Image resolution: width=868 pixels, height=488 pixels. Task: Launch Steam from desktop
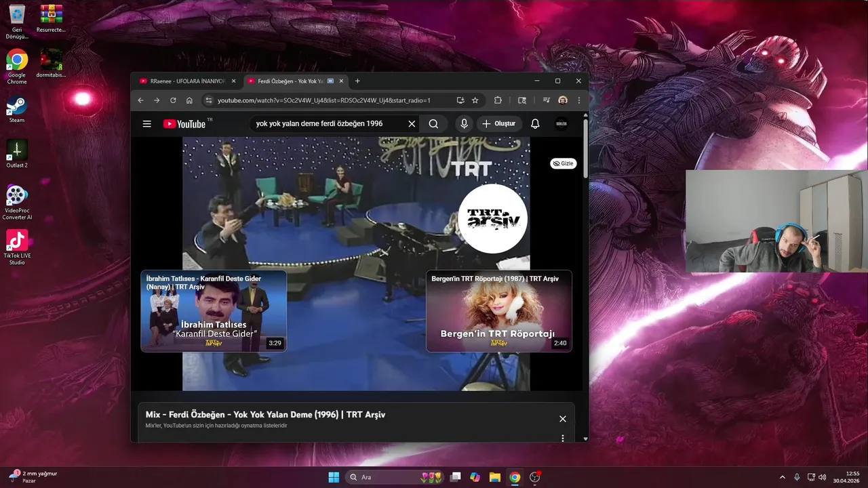click(17, 110)
